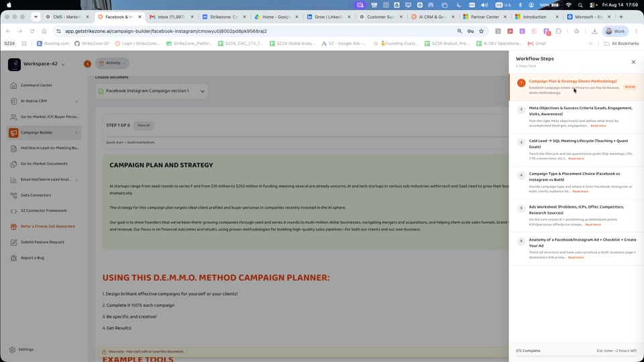The height and width of the screenshot is (362, 644).
Task: Open Workspace-42 workspace switcher
Action: pyautogui.click(x=37, y=64)
